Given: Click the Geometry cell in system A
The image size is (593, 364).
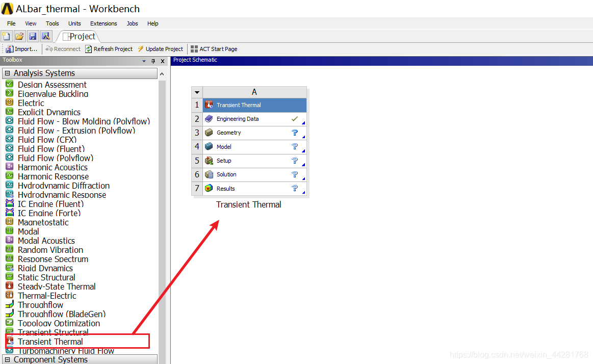Looking at the screenshot, I should pos(228,133).
